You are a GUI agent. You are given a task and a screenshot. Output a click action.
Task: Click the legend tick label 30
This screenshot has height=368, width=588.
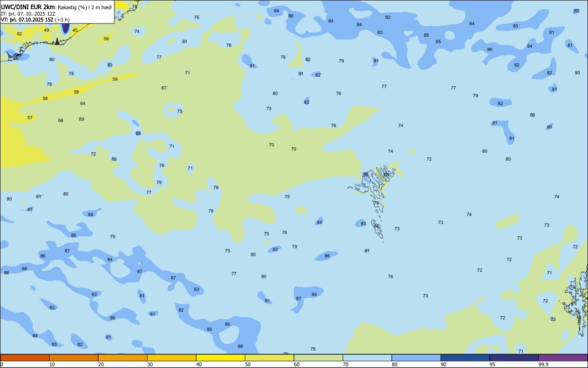[x=150, y=364]
